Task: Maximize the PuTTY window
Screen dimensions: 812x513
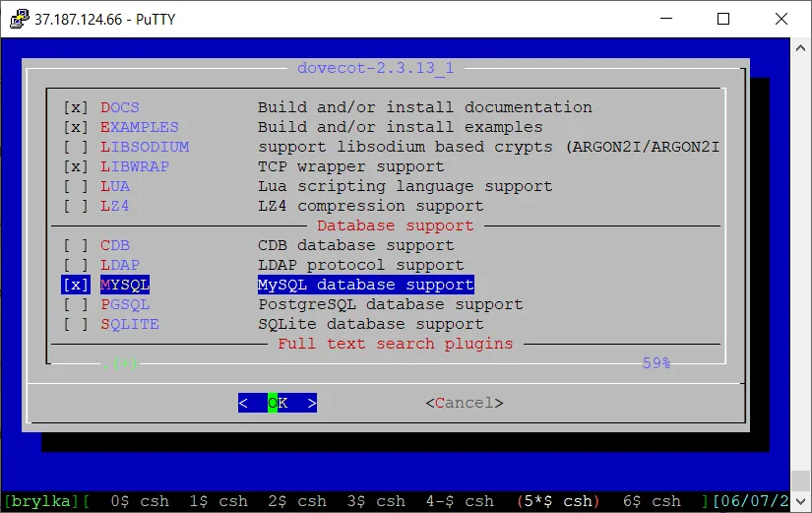Action: 723,19
